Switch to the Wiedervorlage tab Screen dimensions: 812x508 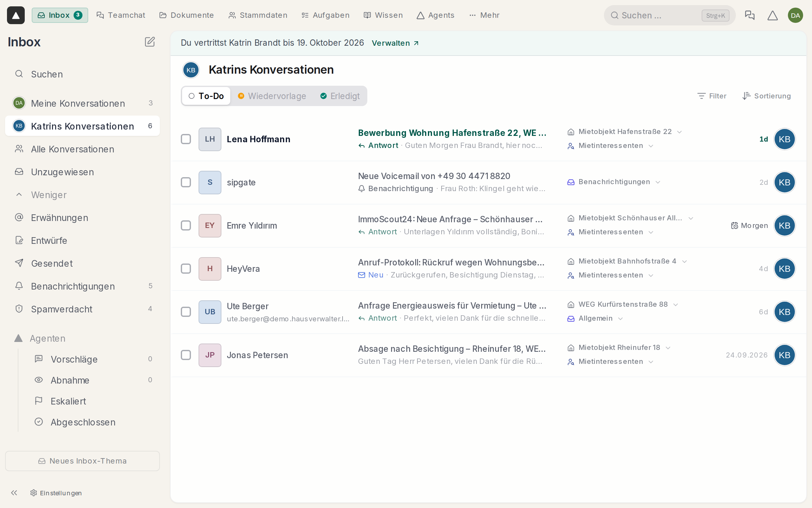tap(272, 96)
